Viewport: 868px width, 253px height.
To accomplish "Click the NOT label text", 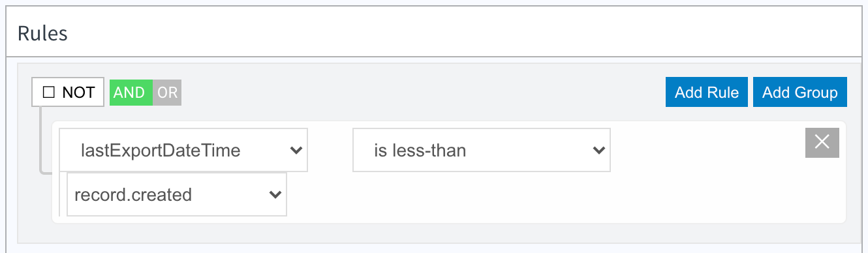I will 78,93.
